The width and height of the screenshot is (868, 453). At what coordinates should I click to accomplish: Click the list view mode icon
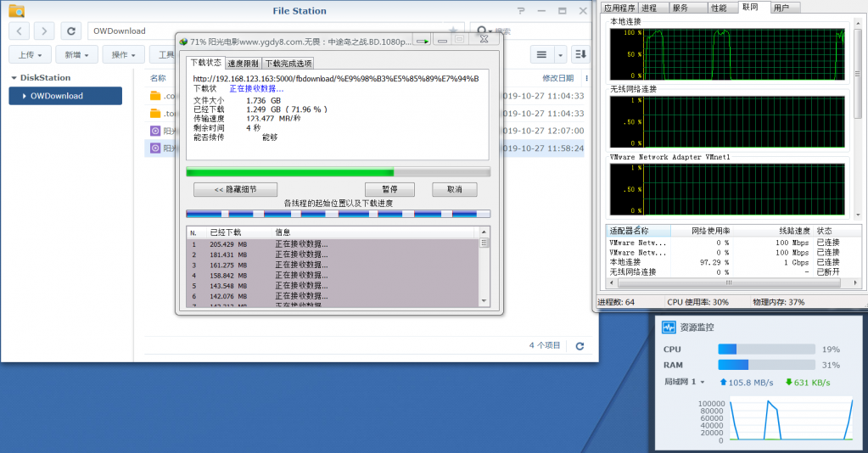[542, 54]
